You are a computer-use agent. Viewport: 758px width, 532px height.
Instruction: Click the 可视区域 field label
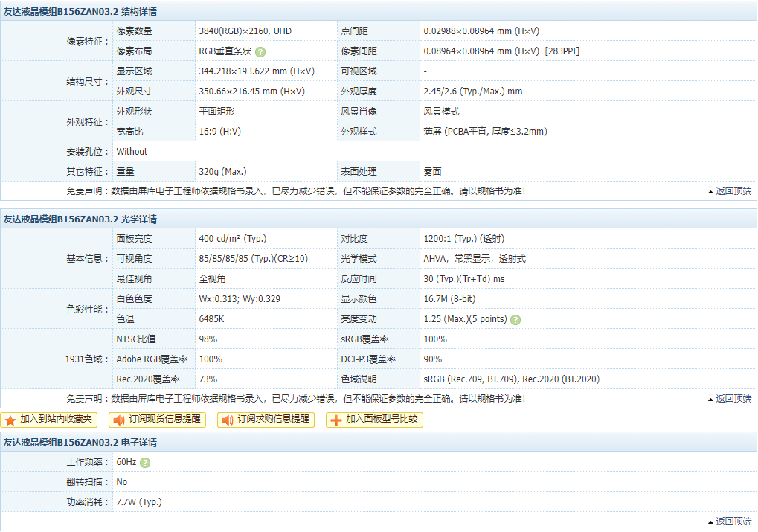[359, 71]
